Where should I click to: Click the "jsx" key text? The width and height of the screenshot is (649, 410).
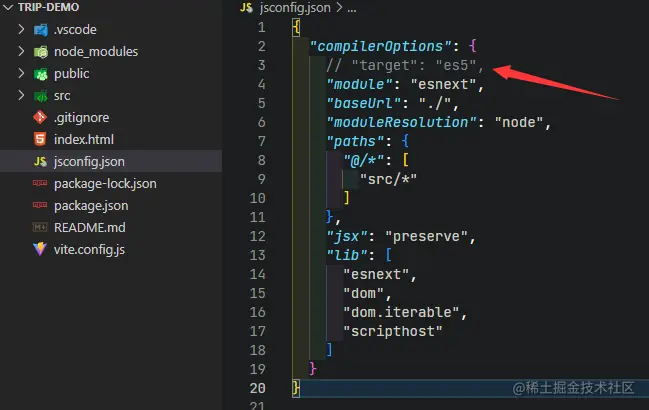[x=347, y=236]
